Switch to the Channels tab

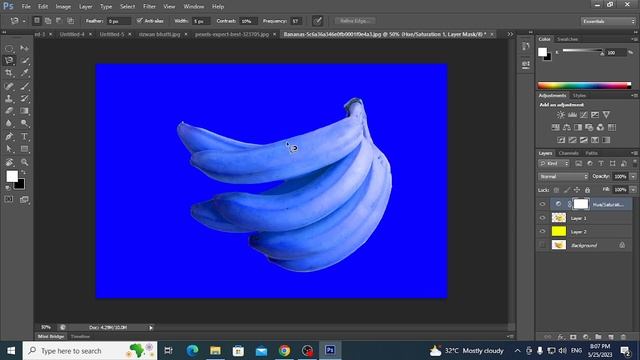(x=569, y=153)
